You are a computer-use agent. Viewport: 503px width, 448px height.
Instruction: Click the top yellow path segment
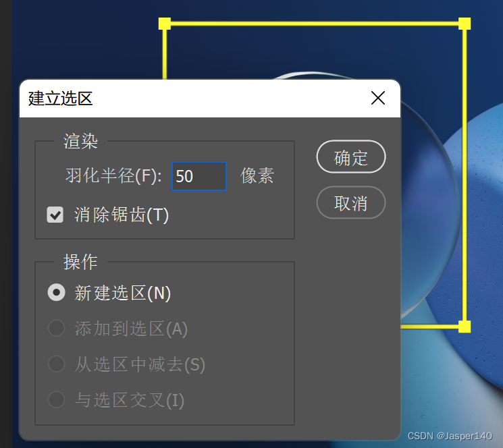pos(315,24)
